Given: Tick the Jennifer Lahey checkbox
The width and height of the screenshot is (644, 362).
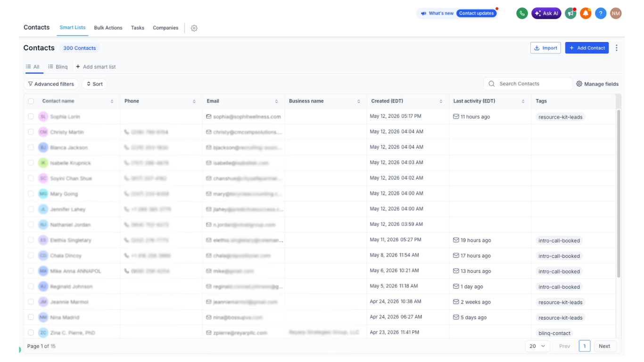Looking at the screenshot, I should (x=31, y=209).
